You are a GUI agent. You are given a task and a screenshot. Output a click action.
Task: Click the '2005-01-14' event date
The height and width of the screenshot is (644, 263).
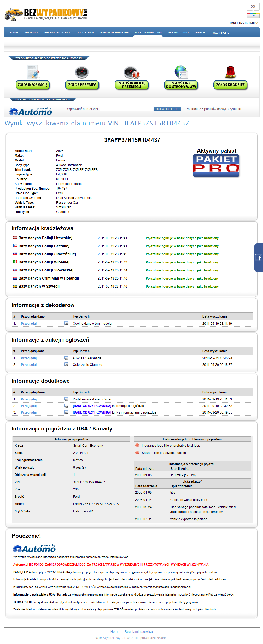143,500
